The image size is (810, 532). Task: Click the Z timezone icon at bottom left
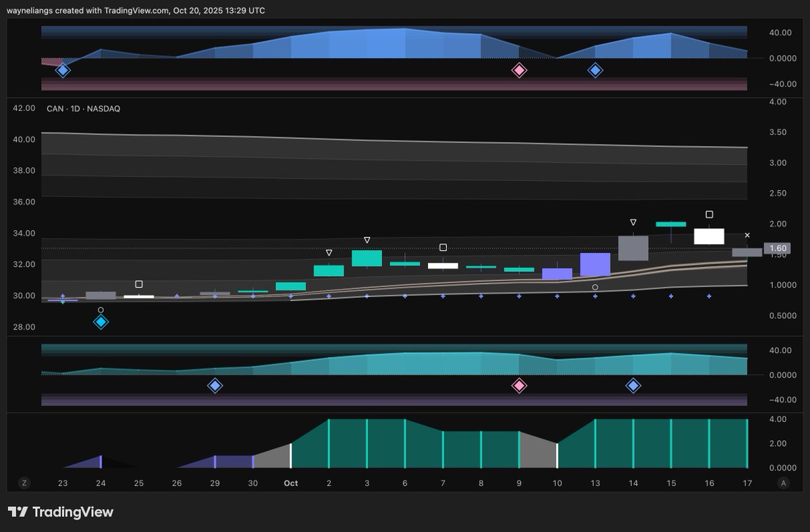(x=24, y=483)
